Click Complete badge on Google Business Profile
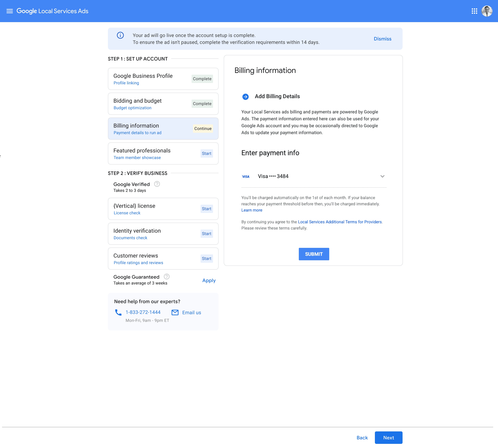Image resolution: width=498 pixels, height=448 pixels. (x=202, y=79)
